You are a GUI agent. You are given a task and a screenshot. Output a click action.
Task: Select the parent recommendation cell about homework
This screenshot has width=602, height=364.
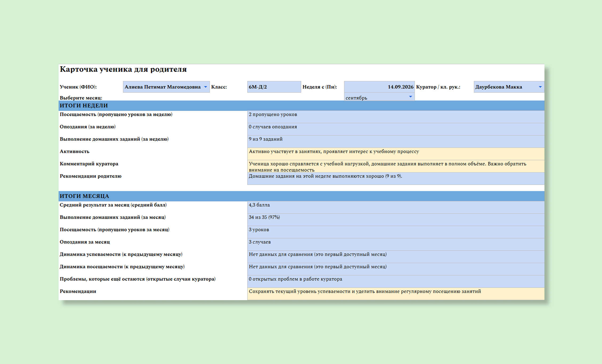point(396,179)
